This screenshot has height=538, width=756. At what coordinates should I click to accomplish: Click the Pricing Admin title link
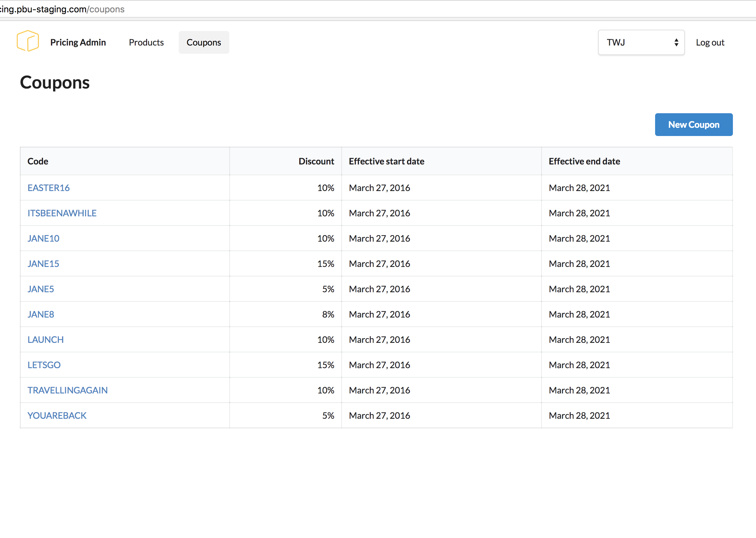point(78,42)
